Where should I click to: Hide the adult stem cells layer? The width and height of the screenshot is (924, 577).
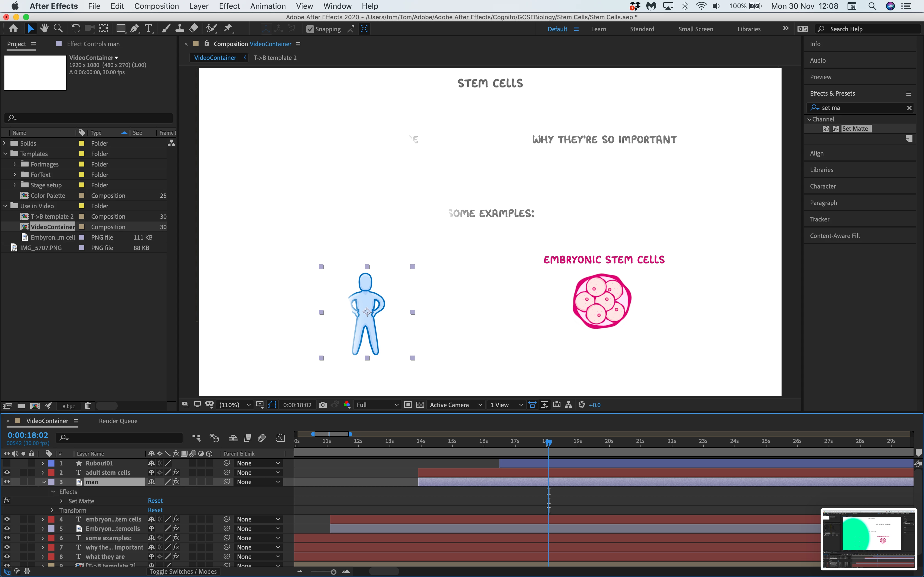tap(7, 472)
